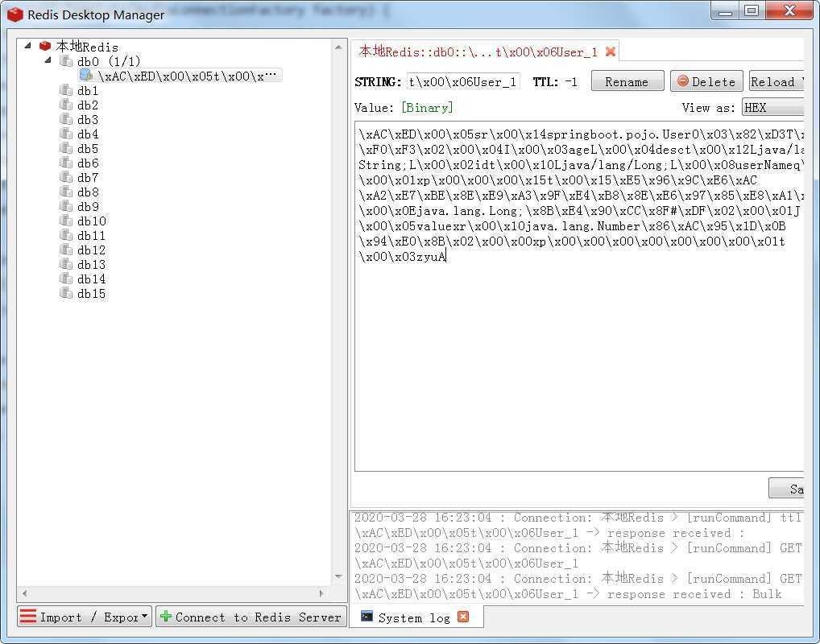Click the STRING key name field
820x644 pixels.
pos(463,82)
